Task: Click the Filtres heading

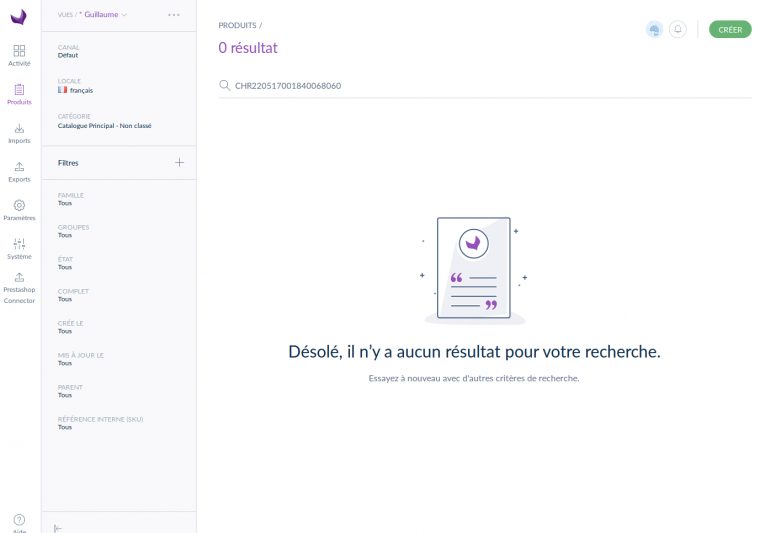Action: tap(68, 163)
